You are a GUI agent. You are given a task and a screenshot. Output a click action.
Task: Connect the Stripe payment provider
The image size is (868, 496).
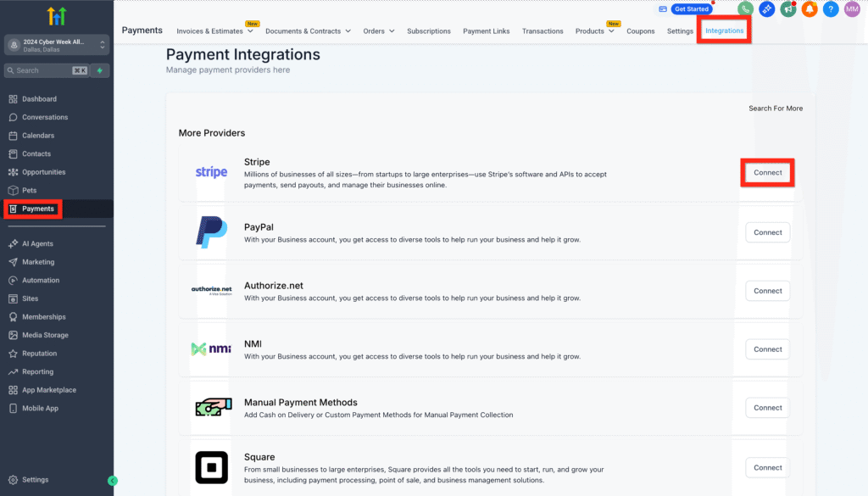[768, 173]
